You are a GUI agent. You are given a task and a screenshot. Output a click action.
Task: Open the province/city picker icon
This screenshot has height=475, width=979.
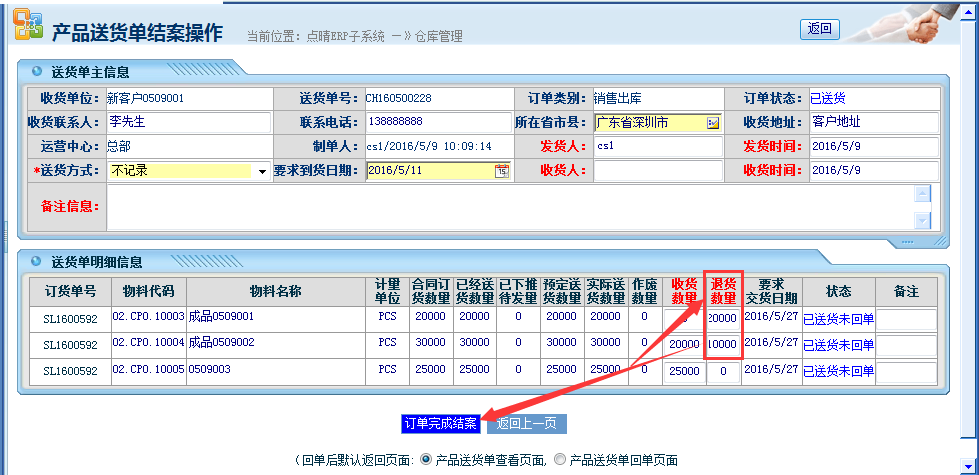(713, 123)
